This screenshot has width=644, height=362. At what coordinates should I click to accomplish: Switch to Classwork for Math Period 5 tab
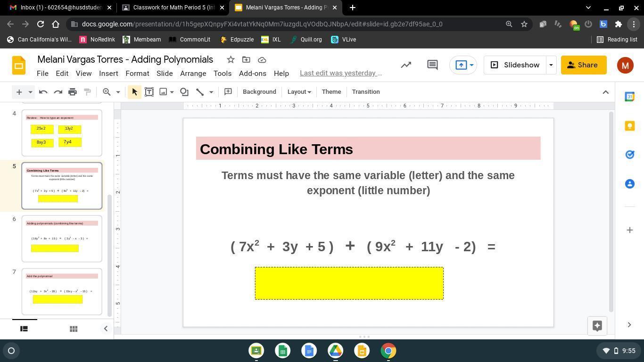point(173,8)
